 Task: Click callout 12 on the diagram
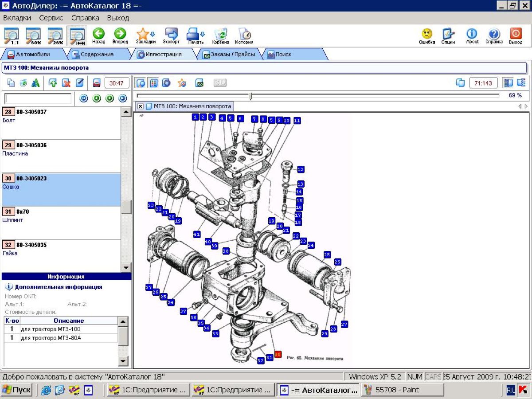click(301, 169)
